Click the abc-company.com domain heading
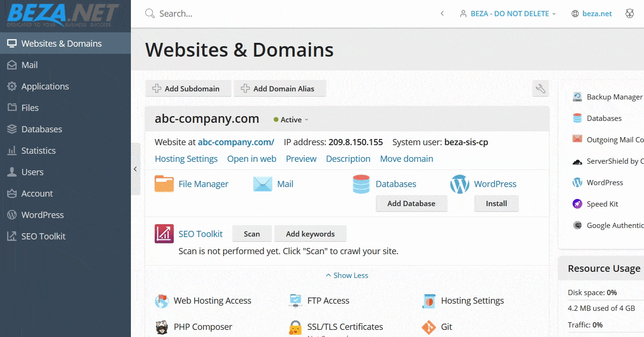The width and height of the screenshot is (644, 337). [207, 119]
